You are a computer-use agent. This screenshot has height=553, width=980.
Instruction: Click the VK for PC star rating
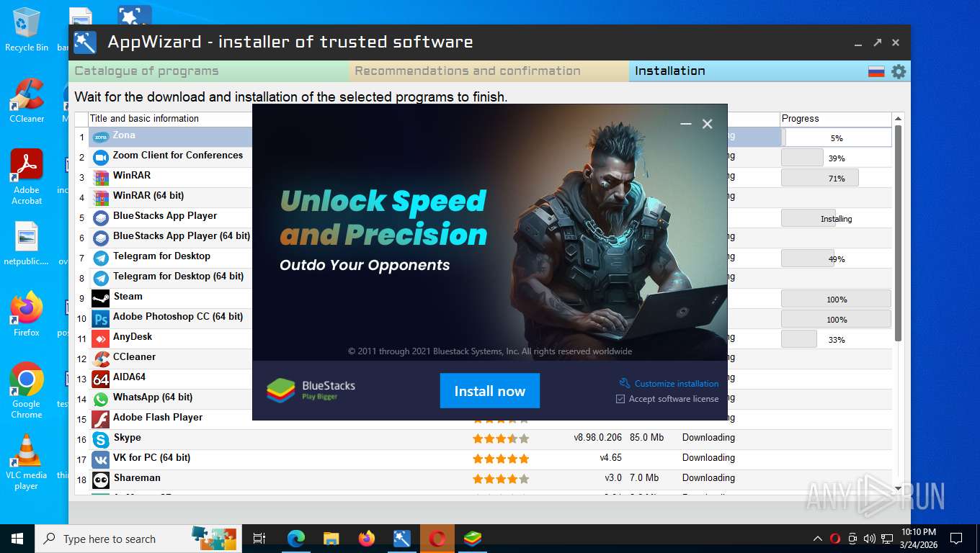[x=501, y=459]
